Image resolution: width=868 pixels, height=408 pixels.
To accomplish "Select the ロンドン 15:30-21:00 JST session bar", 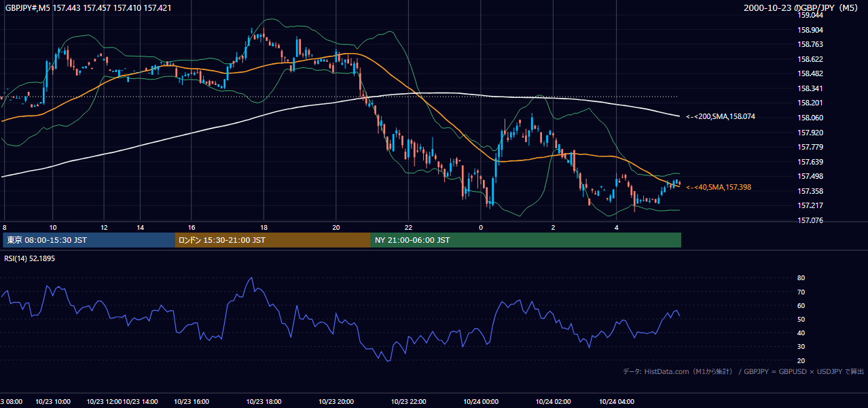I will [x=273, y=240].
